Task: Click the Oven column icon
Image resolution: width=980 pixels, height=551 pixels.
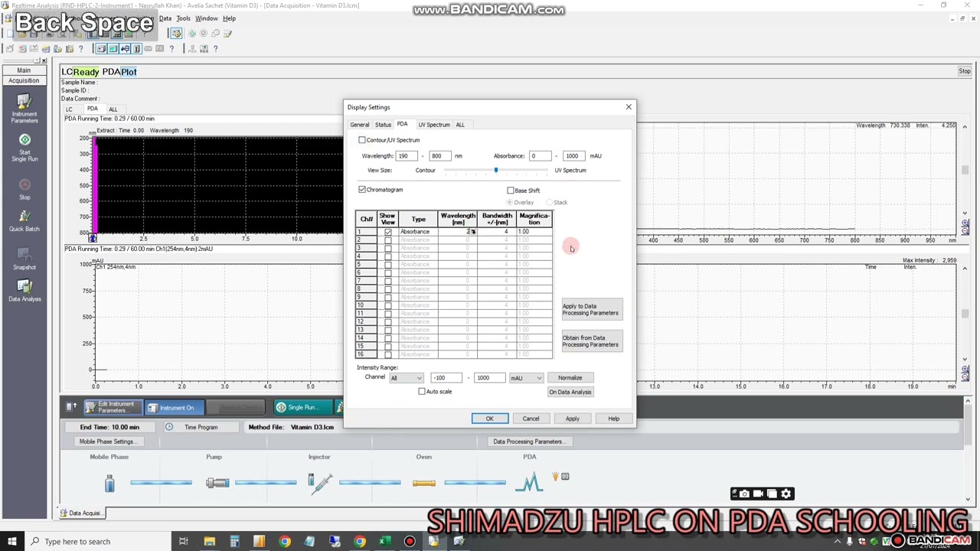Action: [x=423, y=483]
